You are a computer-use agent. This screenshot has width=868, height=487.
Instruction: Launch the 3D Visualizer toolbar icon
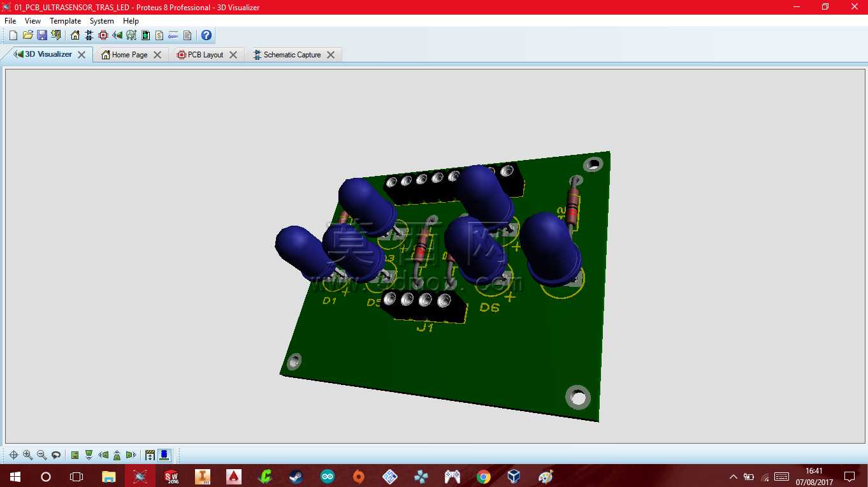(117, 35)
